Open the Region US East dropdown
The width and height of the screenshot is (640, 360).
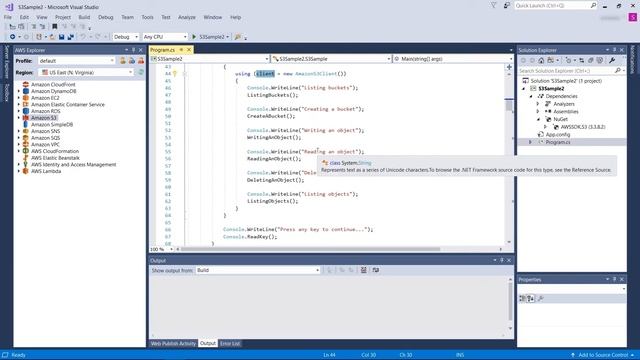click(86, 72)
